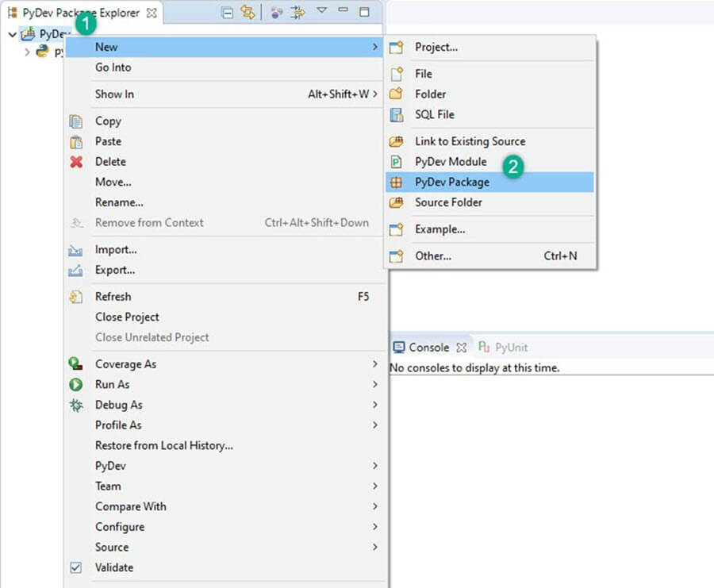Click the Collapse All icon in Package Explorer
This screenshot has height=588, width=714.
click(x=227, y=13)
